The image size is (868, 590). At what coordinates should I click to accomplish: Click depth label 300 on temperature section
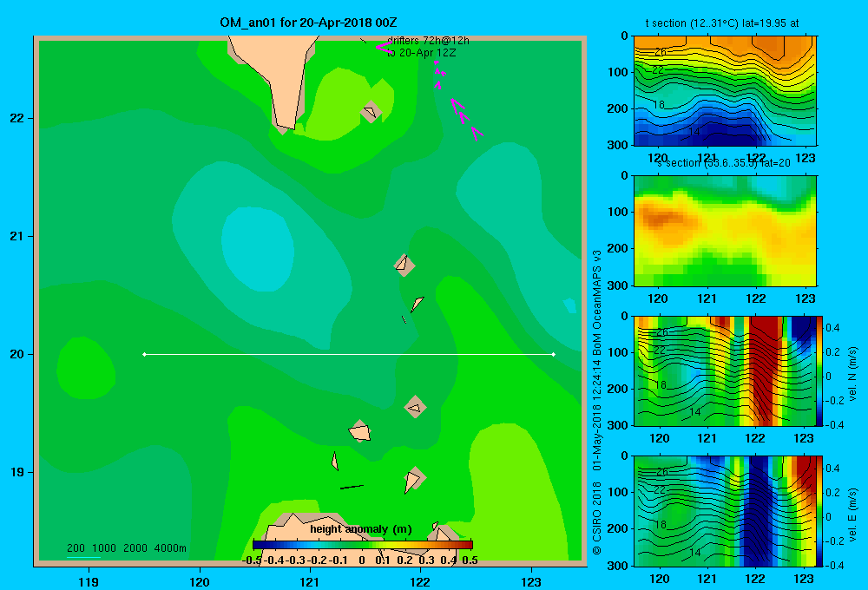[x=616, y=144]
